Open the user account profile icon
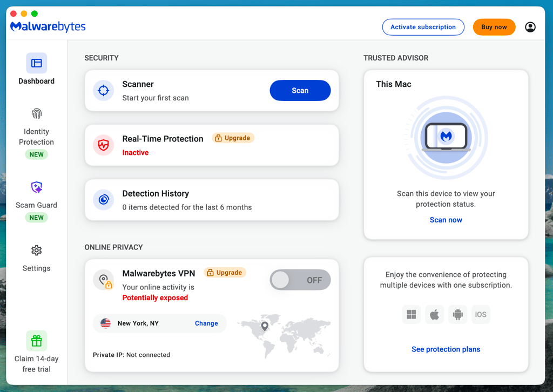Image resolution: width=553 pixels, height=392 pixels. coord(530,27)
